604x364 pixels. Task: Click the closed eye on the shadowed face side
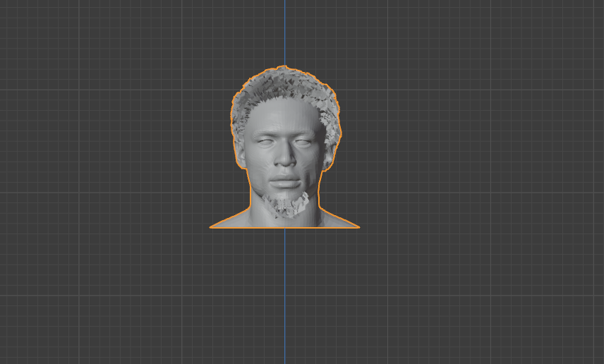point(302,143)
